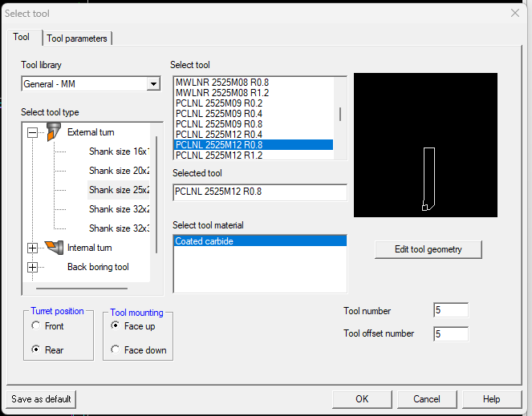Switch to the Tool parameters tab
Image resolution: width=532 pixels, height=416 pixels.
pyautogui.click(x=77, y=38)
